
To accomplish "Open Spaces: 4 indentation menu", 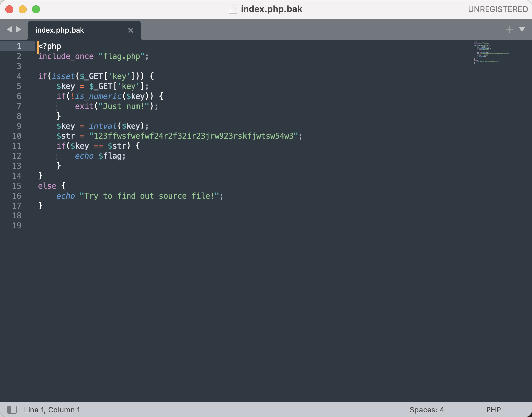I will 427,410.
